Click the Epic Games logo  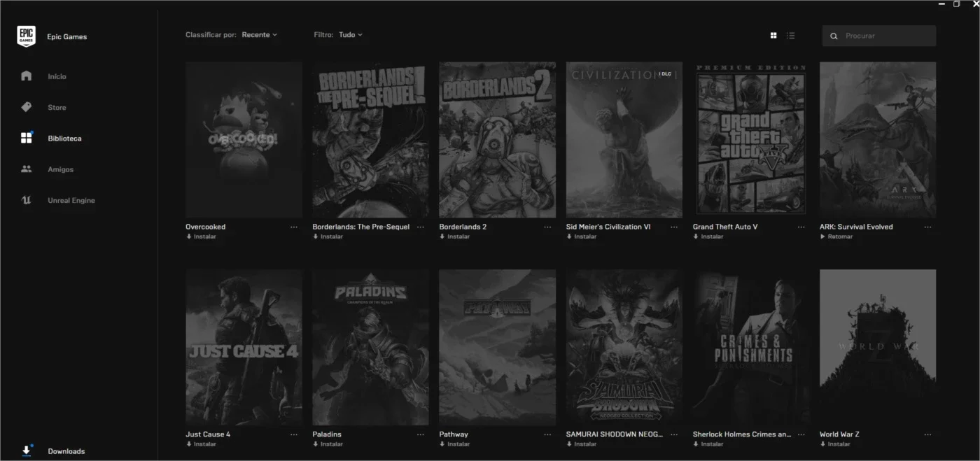coord(26,36)
